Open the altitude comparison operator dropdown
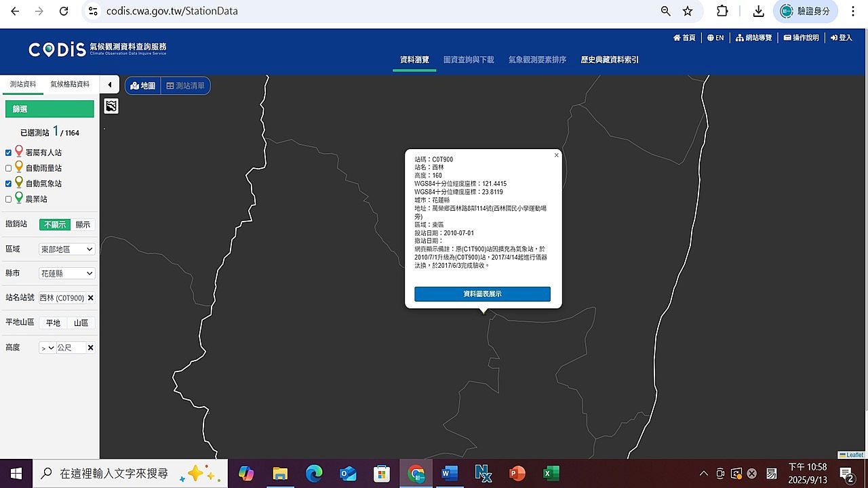 [x=47, y=348]
